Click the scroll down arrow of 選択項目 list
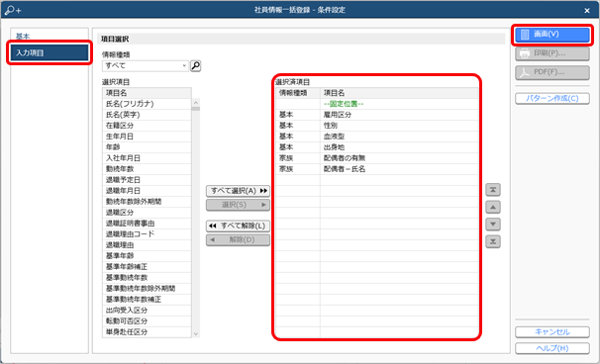The image size is (600, 364). pyautogui.click(x=196, y=333)
